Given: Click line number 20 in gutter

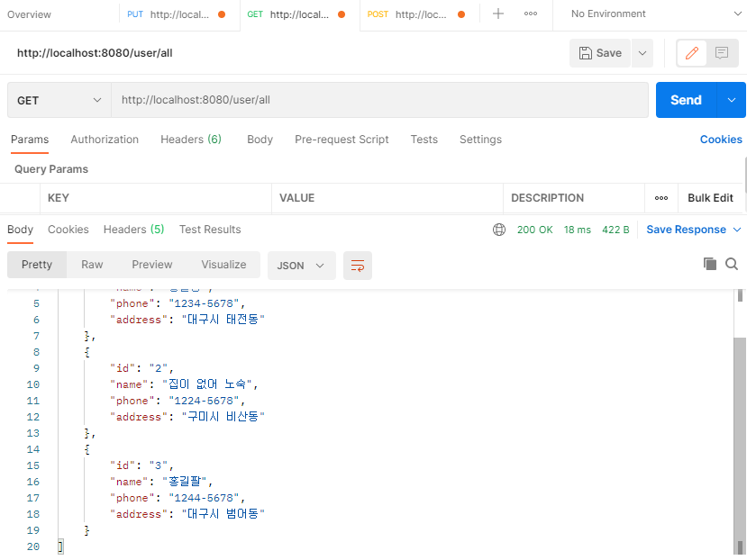Looking at the screenshot, I should [x=32, y=546].
